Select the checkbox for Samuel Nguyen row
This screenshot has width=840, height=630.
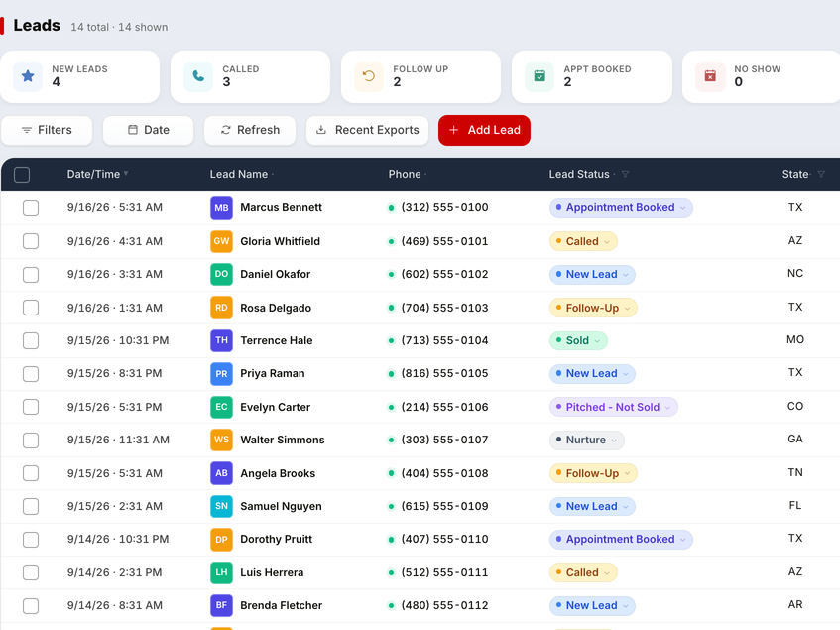[x=31, y=506]
